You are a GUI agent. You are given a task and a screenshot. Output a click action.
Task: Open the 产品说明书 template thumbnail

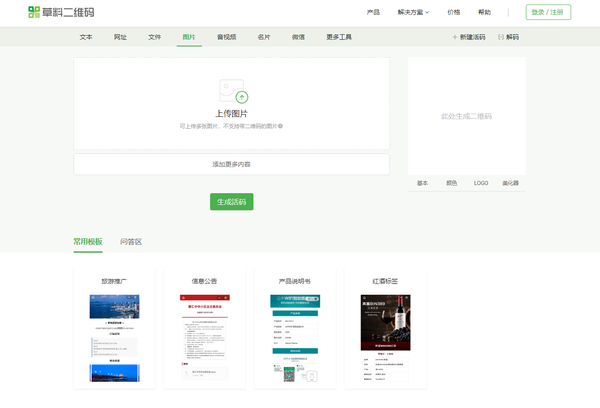[295, 338]
